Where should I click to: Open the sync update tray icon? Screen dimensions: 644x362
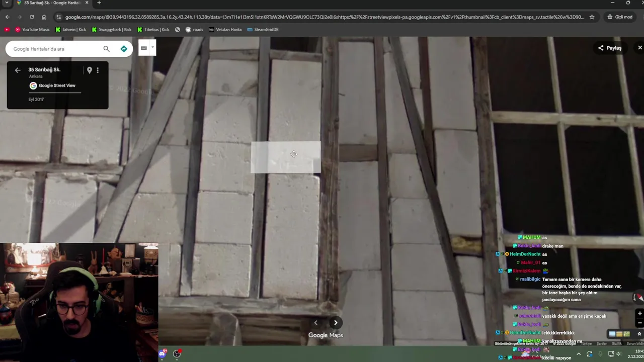[590, 354]
